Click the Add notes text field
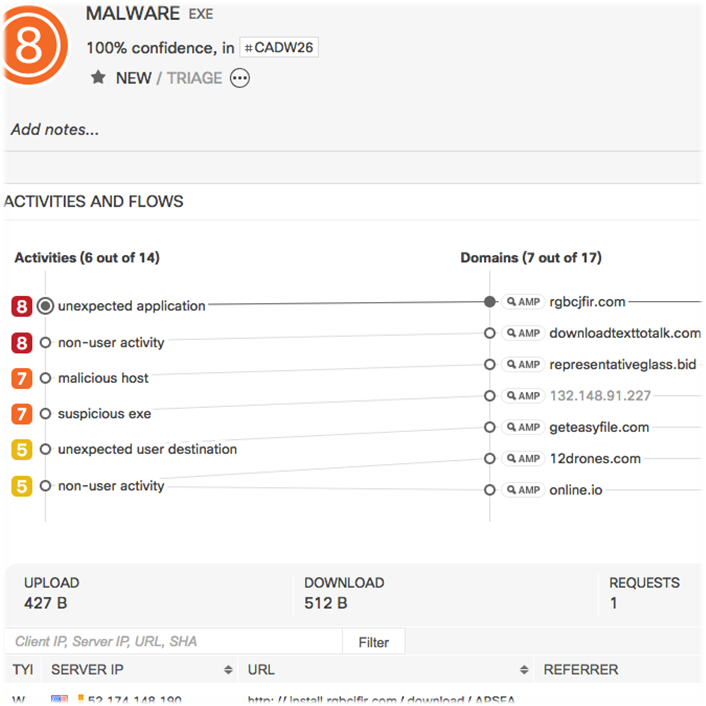The height and width of the screenshot is (706, 706). point(55,129)
